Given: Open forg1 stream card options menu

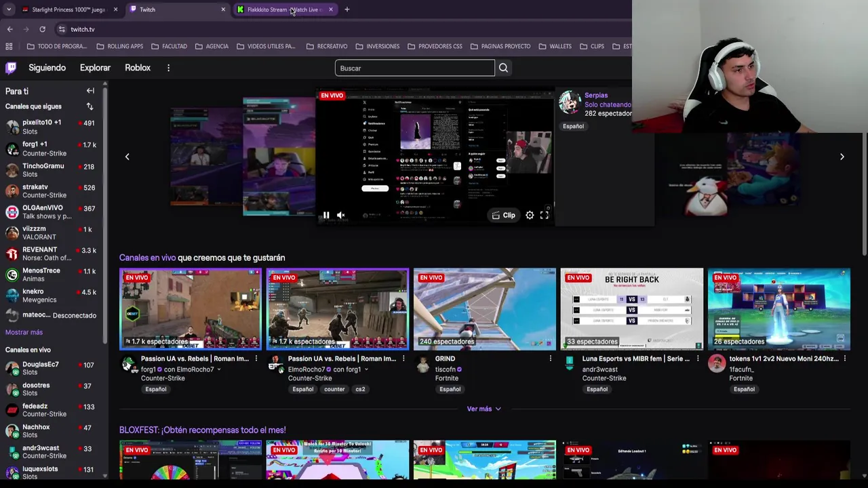Looking at the screenshot, I should pos(256,359).
